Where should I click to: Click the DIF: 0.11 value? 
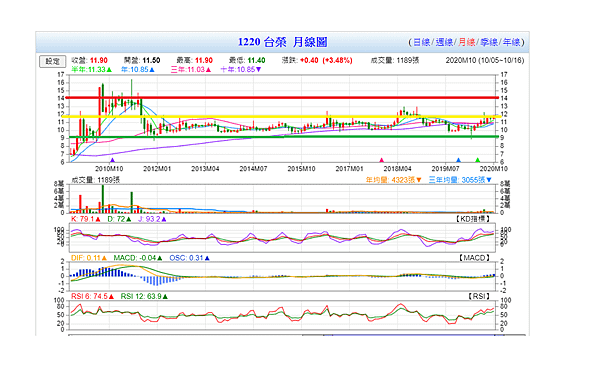89,258
